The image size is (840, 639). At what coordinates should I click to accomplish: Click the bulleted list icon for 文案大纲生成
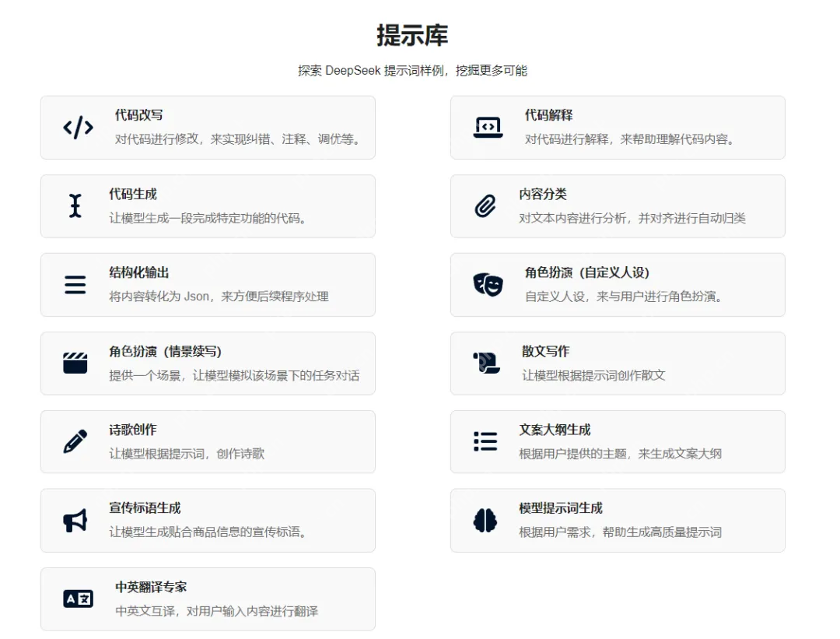485,441
